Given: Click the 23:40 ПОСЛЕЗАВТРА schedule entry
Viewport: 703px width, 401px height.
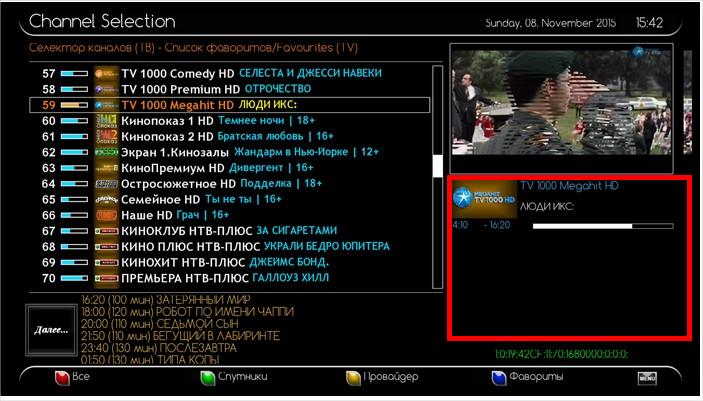Looking at the screenshot, I should click(x=159, y=348).
